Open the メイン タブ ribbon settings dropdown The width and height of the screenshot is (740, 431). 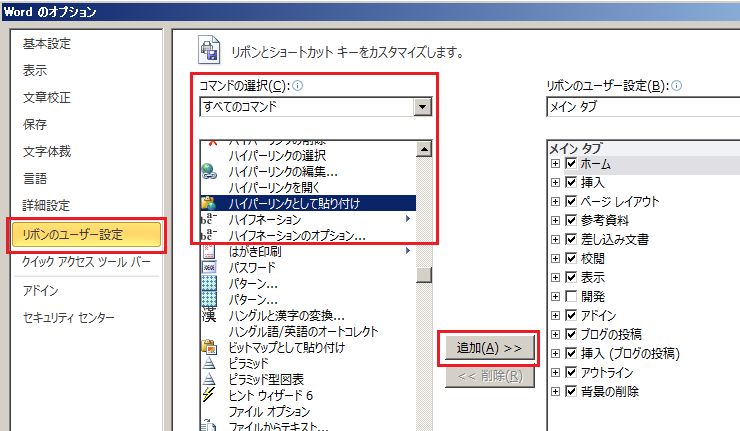coord(643,107)
